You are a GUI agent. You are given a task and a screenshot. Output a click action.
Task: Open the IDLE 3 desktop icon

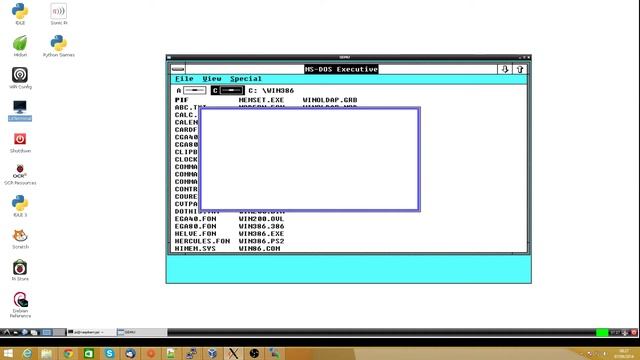20,206
